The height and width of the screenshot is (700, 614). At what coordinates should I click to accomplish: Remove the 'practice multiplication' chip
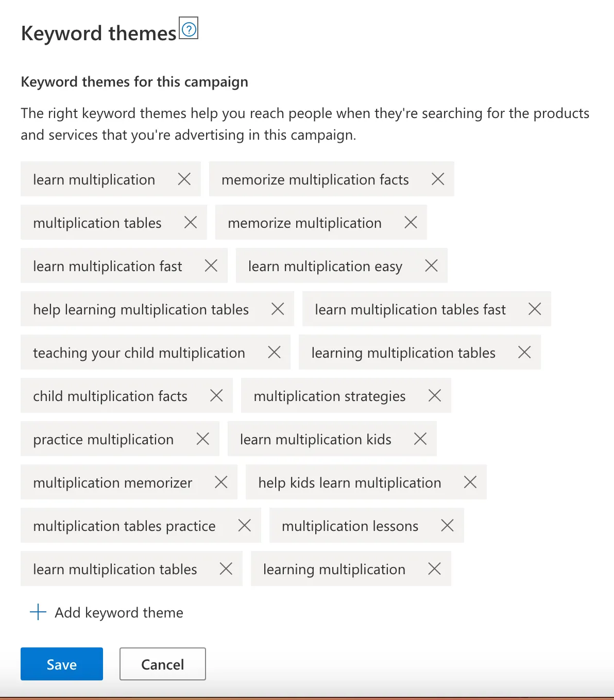[203, 439]
